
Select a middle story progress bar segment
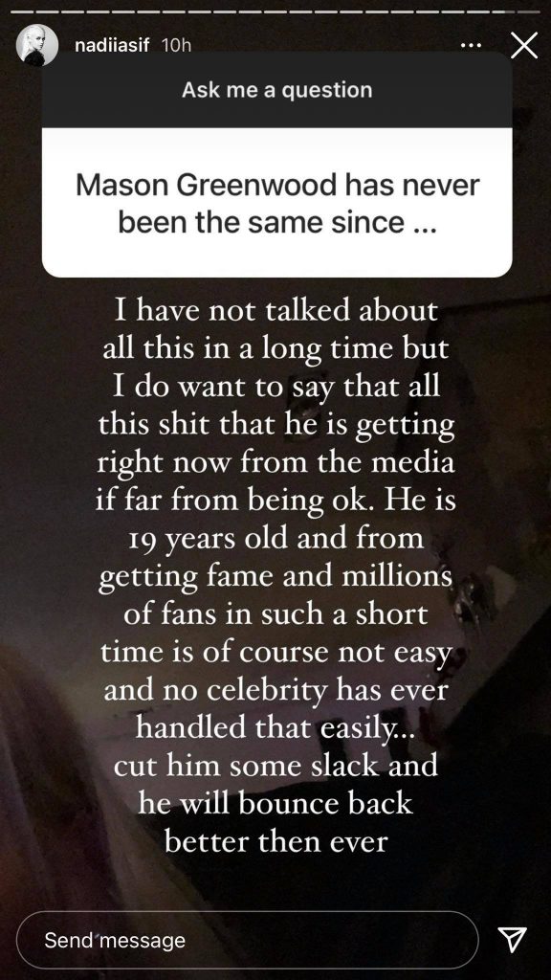[x=275, y=11]
